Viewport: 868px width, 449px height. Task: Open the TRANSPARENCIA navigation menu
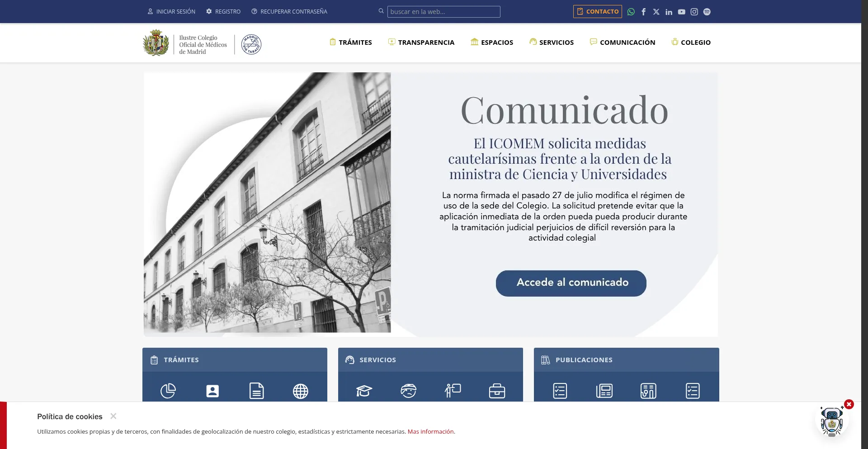point(421,42)
